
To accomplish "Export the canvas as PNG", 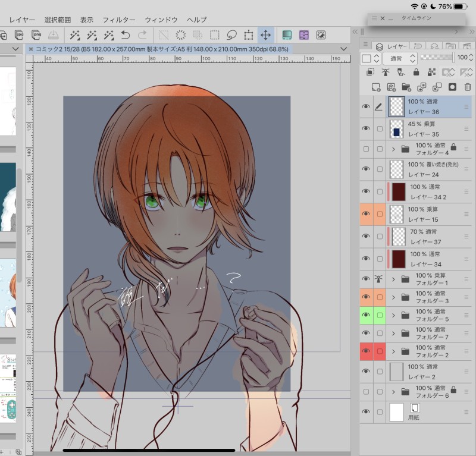I will point(36,35).
